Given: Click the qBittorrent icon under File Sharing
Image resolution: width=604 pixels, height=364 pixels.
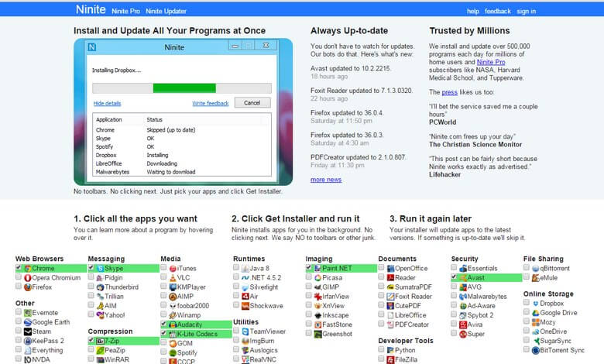Looking at the screenshot, I should (536, 268).
